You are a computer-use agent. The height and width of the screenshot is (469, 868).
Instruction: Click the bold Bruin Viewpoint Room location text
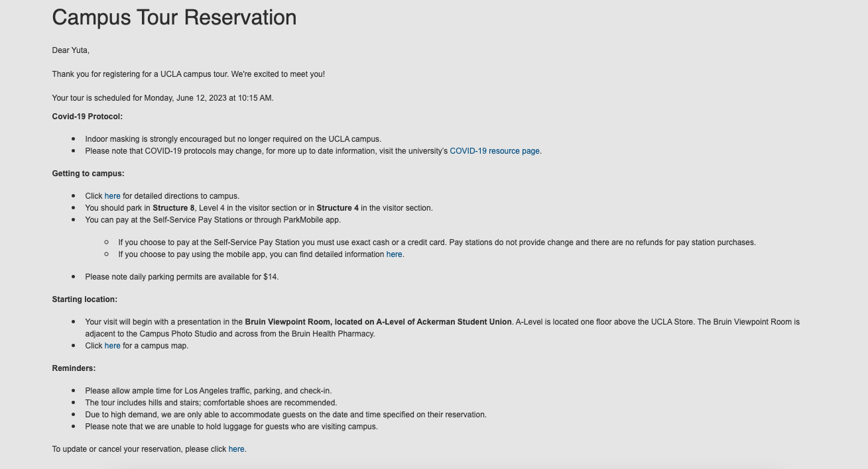[378, 322]
